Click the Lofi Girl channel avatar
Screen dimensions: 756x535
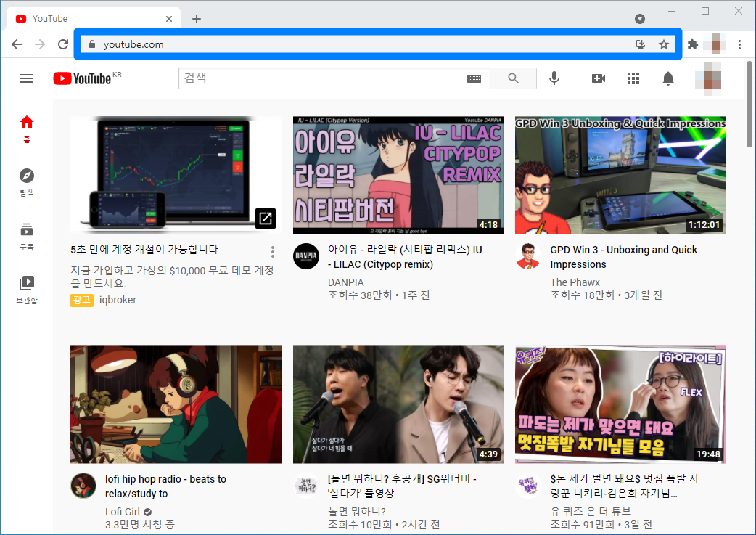click(83, 486)
